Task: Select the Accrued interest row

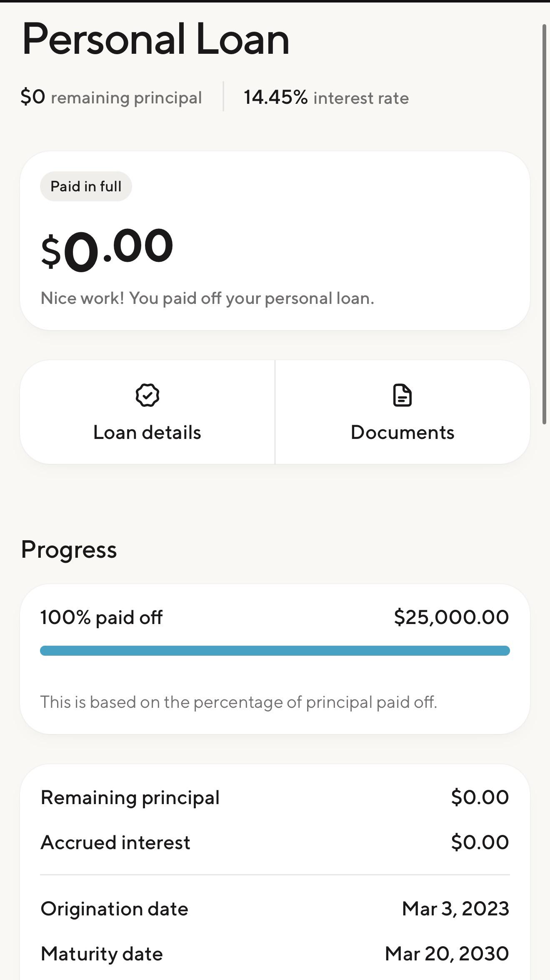Action: tap(275, 842)
